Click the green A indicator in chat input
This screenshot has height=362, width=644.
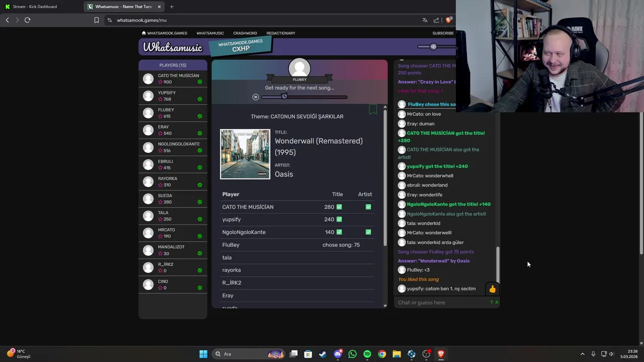pos(497,303)
